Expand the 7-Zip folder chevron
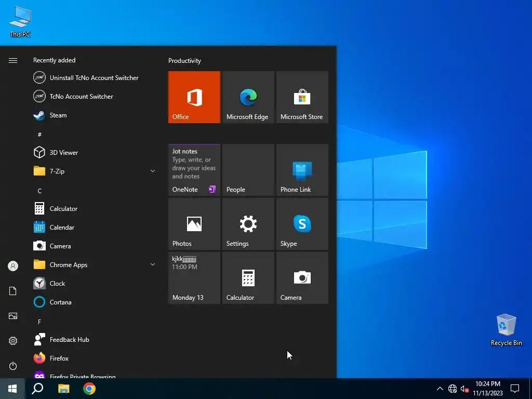Viewport: 532px width, 399px height. point(153,171)
